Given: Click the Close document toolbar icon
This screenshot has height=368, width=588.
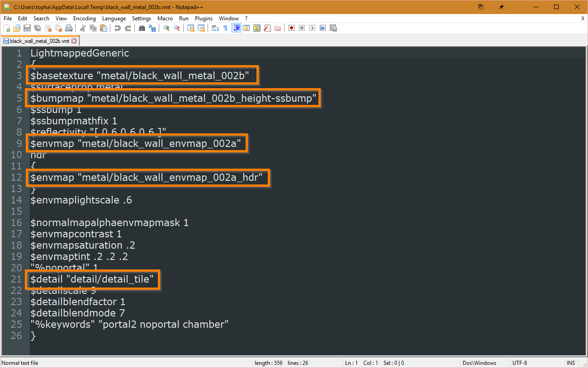Looking at the screenshot, I should [48, 28].
